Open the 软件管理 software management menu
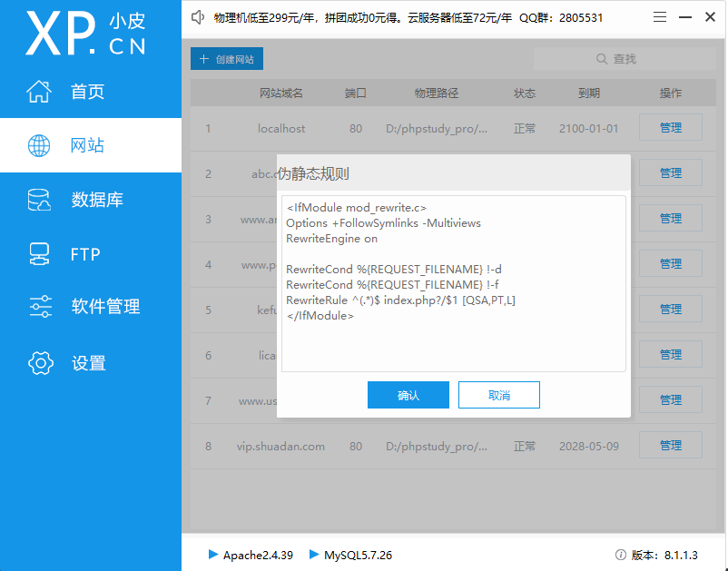The image size is (728, 571). 91,307
